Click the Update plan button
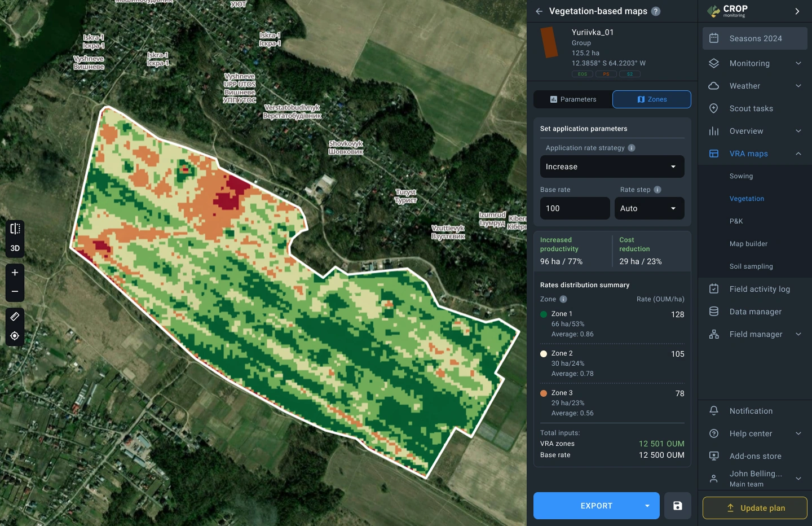Viewport: 812px width, 526px height. (x=755, y=508)
